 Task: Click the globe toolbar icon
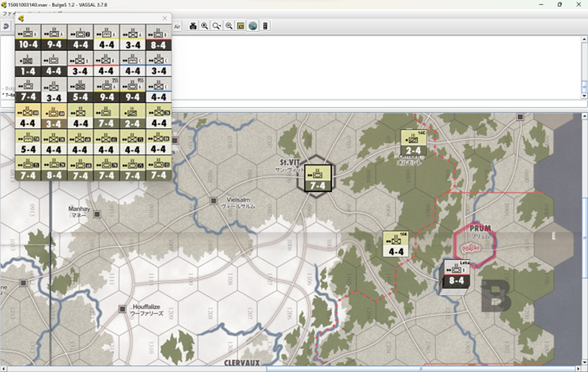[x=252, y=26]
